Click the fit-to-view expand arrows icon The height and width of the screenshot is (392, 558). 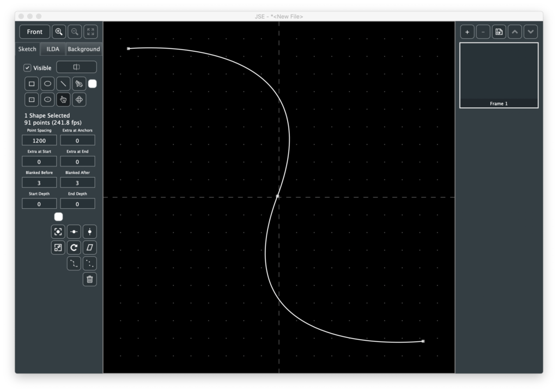tap(90, 32)
